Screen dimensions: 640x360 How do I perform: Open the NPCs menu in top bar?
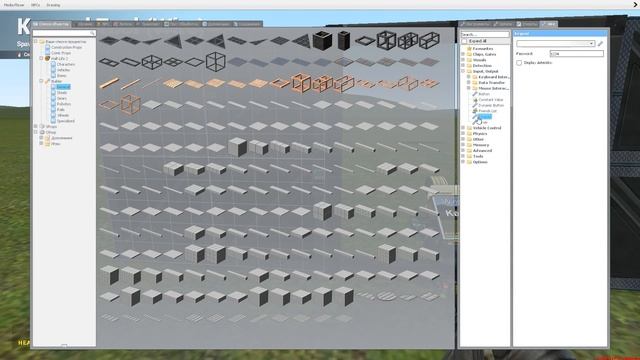tap(35, 5)
